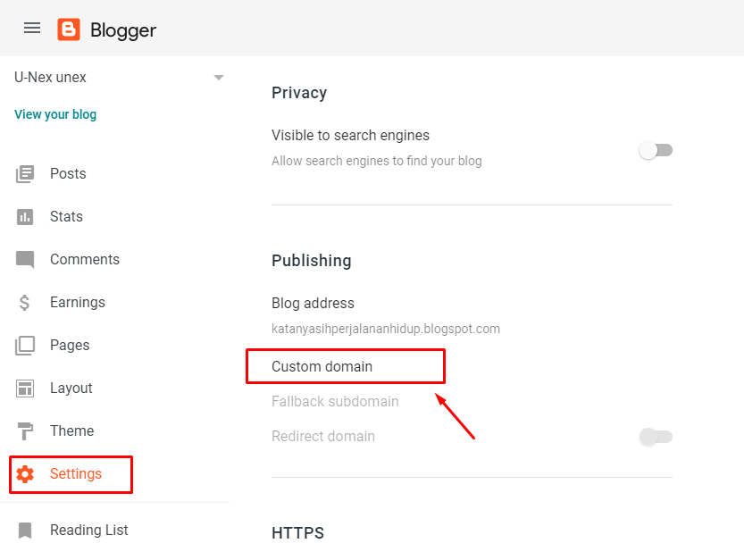Screen dimensions: 744x560
Task: Click the Earnings dollar sign icon
Action: click(x=25, y=303)
